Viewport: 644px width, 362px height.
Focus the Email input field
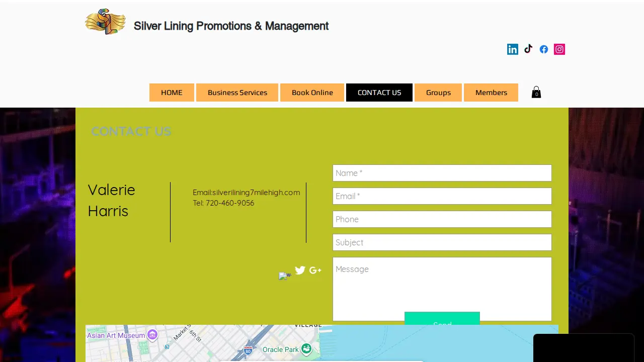(x=442, y=196)
